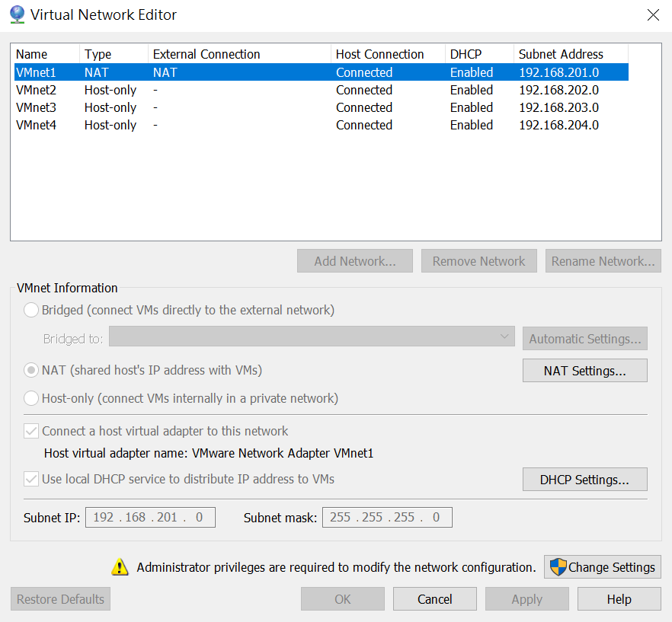The height and width of the screenshot is (622, 672).
Task: Select the VMnet1 network row
Action: pos(322,72)
